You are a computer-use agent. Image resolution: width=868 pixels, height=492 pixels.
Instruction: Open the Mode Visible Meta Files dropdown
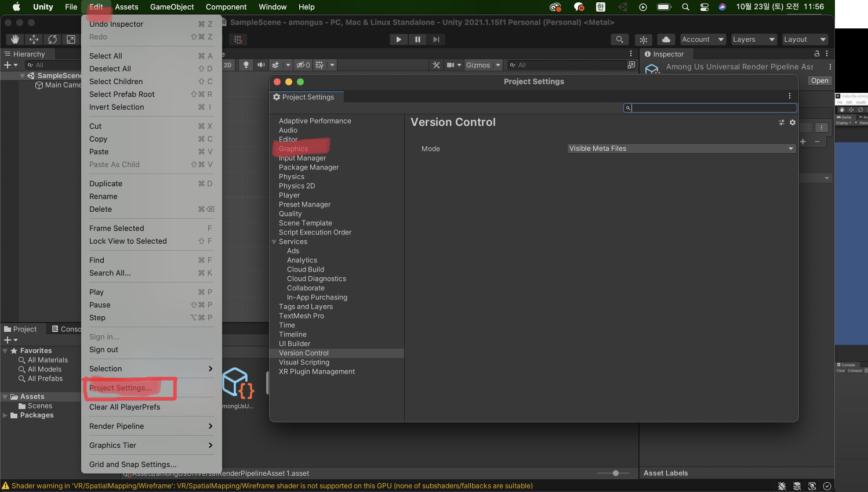[681, 149]
